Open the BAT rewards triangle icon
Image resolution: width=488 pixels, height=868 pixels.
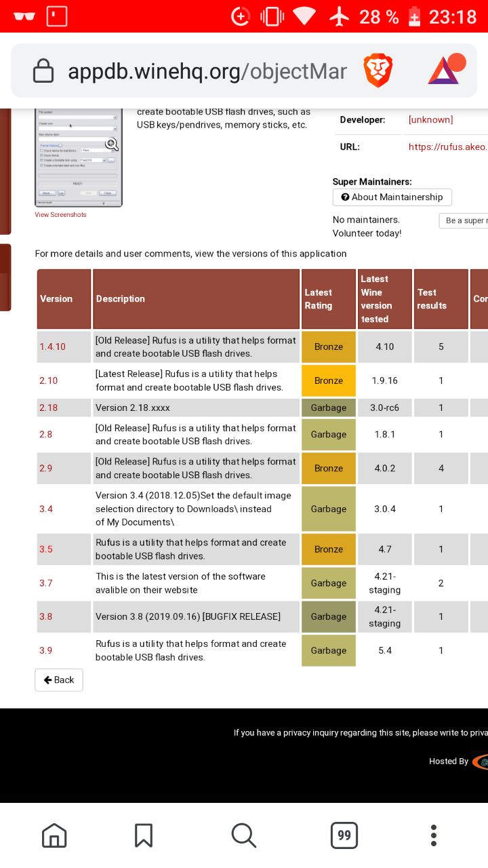[x=446, y=70]
